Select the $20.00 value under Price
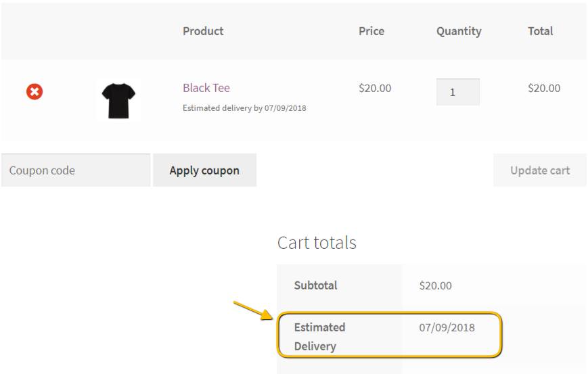This screenshot has width=588, height=374. [375, 88]
